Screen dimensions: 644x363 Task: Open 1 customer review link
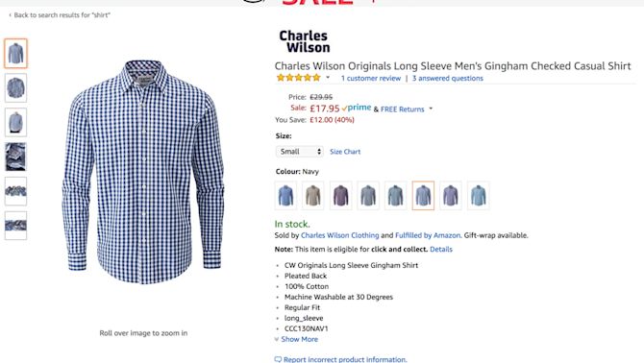coord(370,78)
